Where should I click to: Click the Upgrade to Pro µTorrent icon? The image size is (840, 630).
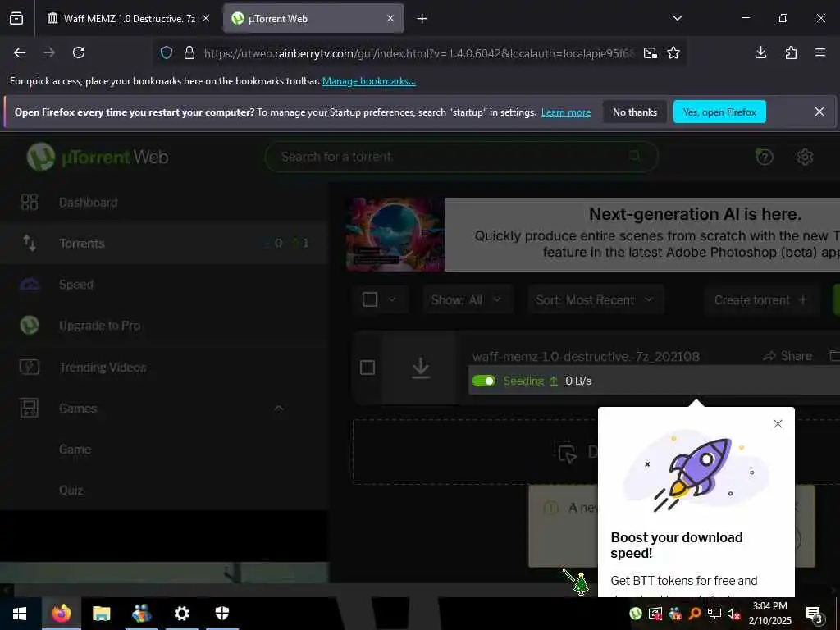pos(30,325)
